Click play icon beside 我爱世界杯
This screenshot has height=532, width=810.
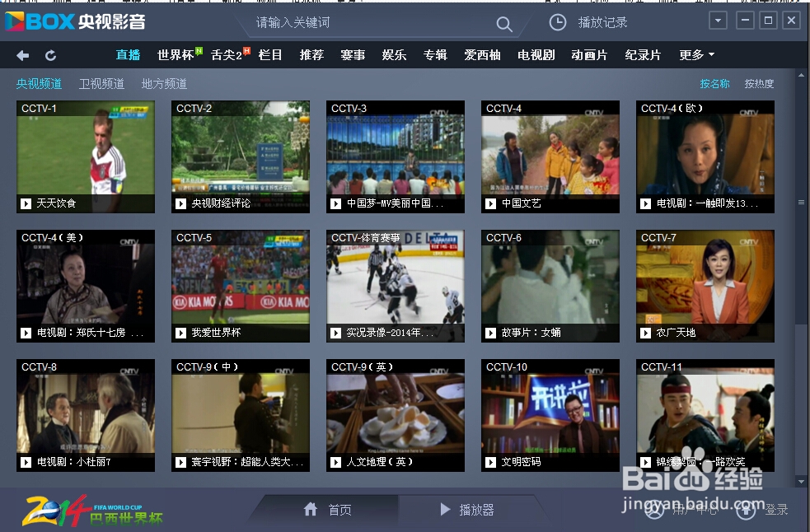(180, 334)
